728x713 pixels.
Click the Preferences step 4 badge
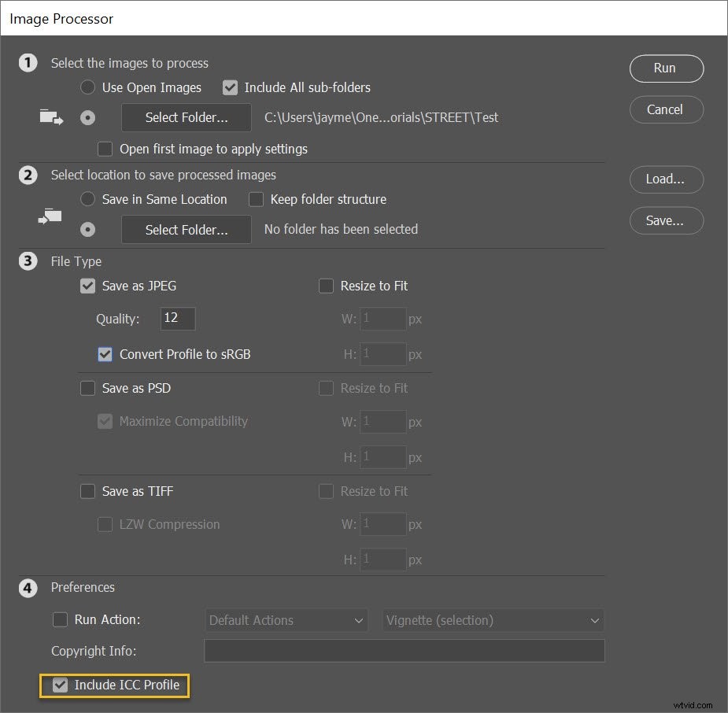[28, 587]
